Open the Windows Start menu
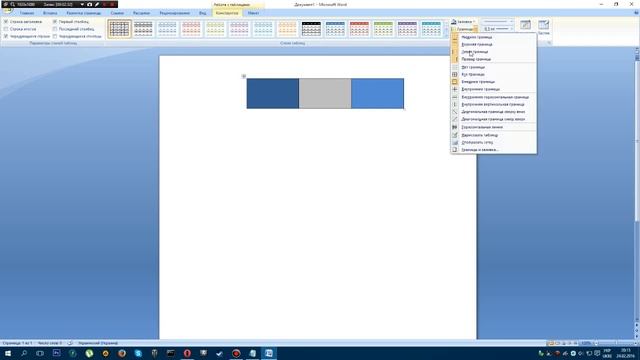640x360 pixels. [x=7, y=353]
